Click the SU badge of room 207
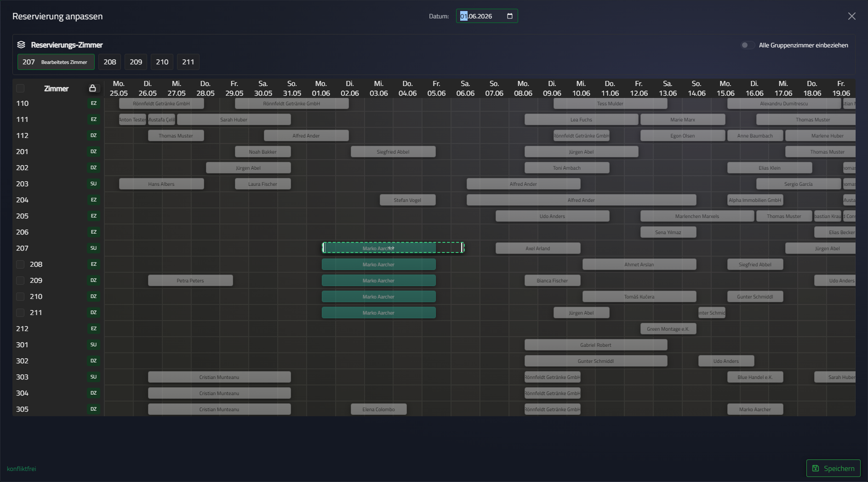868x482 pixels. click(93, 248)
